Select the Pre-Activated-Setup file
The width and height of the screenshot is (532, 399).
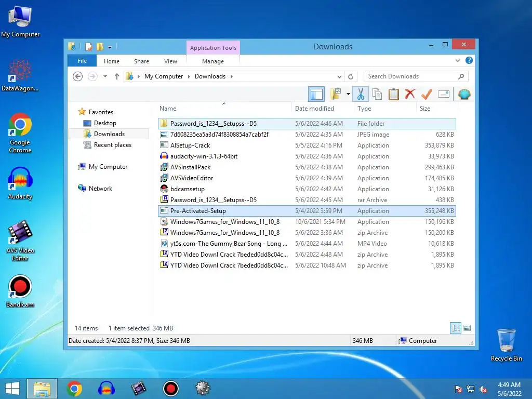pos(307,211)
